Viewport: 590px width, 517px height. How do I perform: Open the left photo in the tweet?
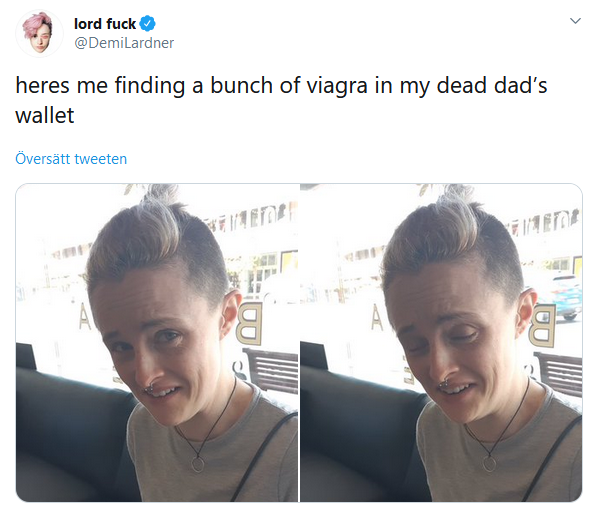click(157, 342)
